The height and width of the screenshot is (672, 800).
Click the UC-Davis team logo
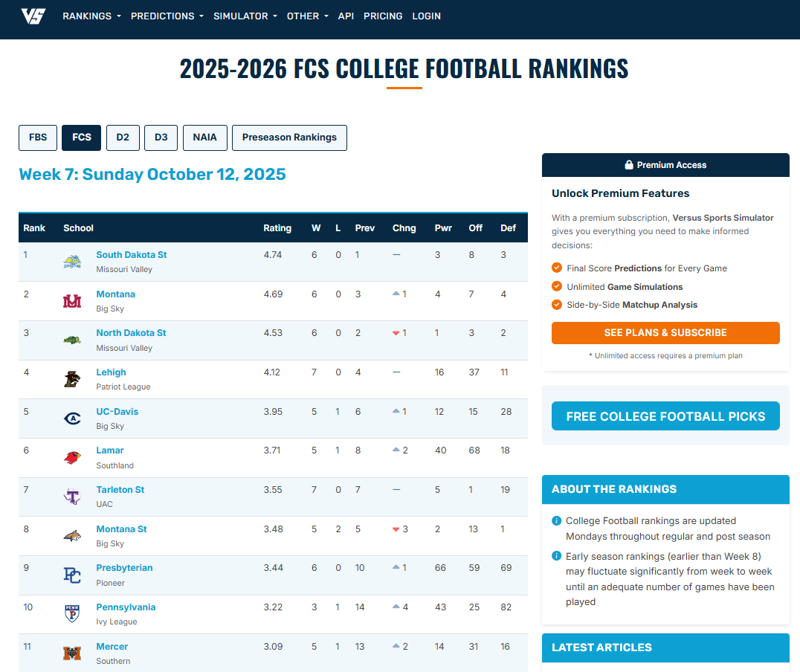click(72, 419)
